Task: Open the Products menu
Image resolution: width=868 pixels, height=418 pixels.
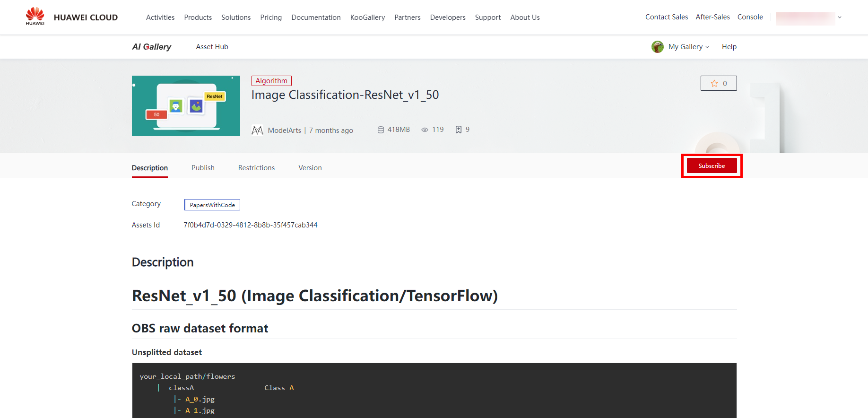Action: point(198,17)
